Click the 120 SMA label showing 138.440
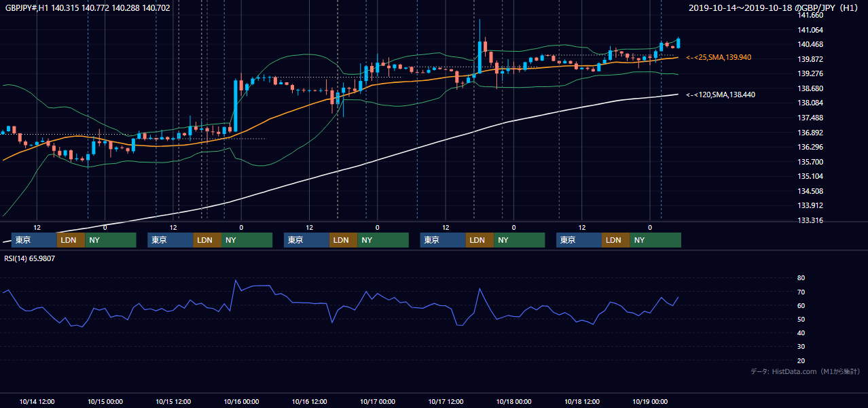This screenshot has height=408, width=868. 721,95
